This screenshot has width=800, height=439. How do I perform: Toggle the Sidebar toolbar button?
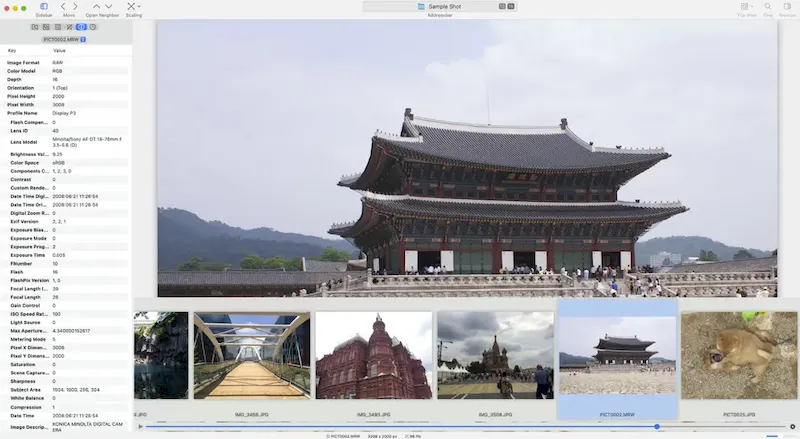(x=43, y=7)
